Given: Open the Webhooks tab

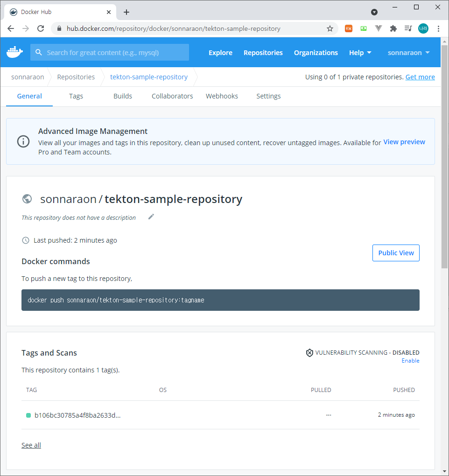Looking at the screenshot, I should (222, 96).
